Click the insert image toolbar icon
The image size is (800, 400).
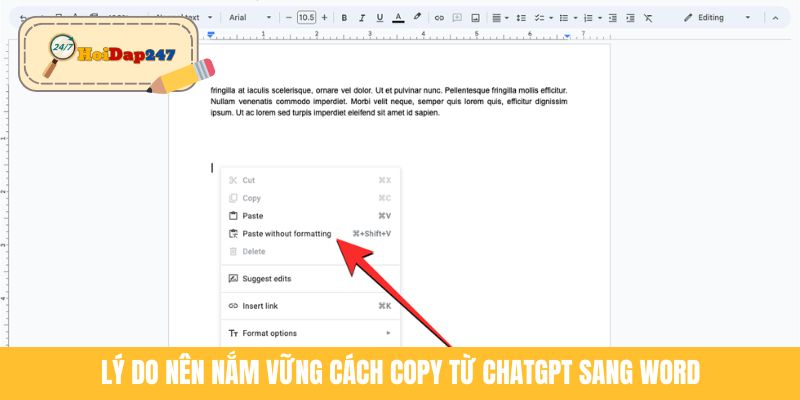tap(476, 17)
